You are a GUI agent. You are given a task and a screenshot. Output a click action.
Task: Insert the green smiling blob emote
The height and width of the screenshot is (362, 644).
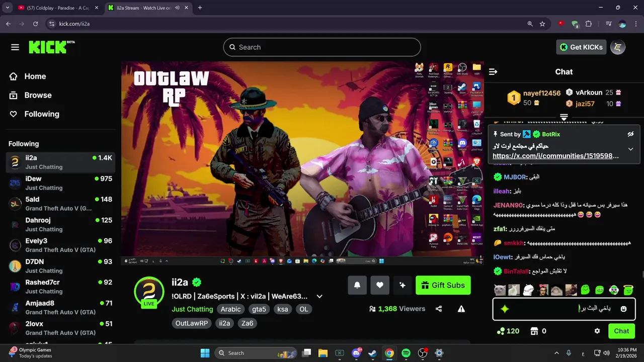(585, 290)
